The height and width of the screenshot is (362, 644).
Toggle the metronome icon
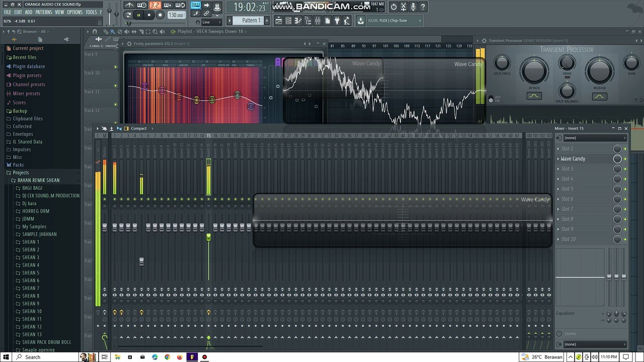[x=129, y=6]
